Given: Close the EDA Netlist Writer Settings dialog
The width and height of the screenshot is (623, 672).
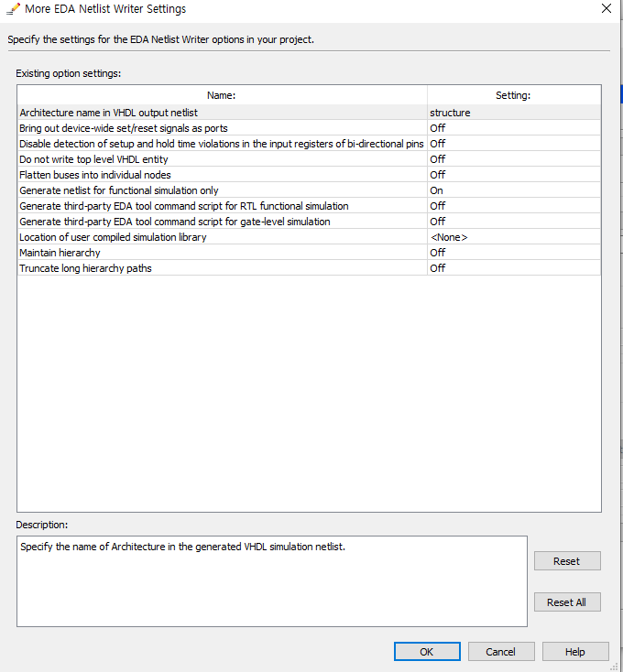Looking at the screenshot, I should tap(606, 9).
